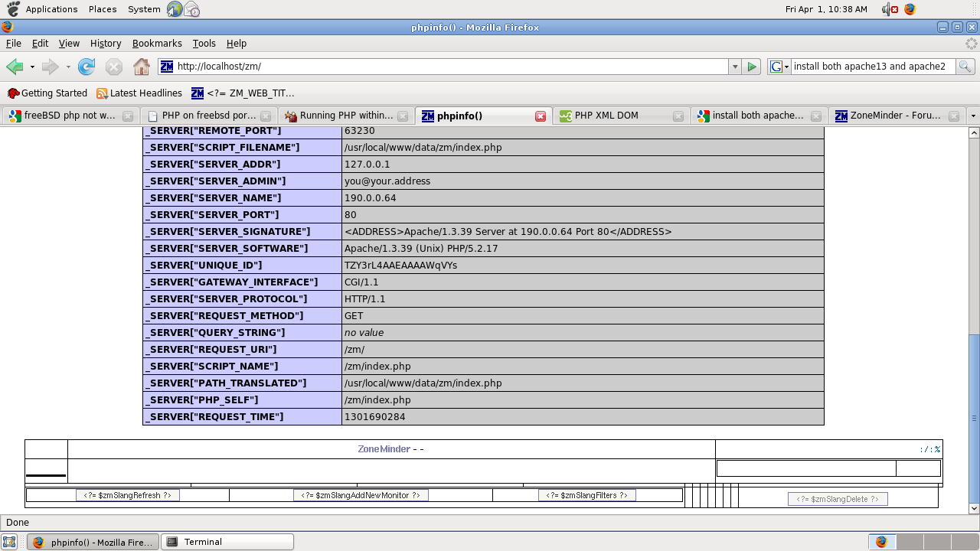This screenshot has width=980, height=551.
Task: Click the search box text field
Action: pos(873,67)
